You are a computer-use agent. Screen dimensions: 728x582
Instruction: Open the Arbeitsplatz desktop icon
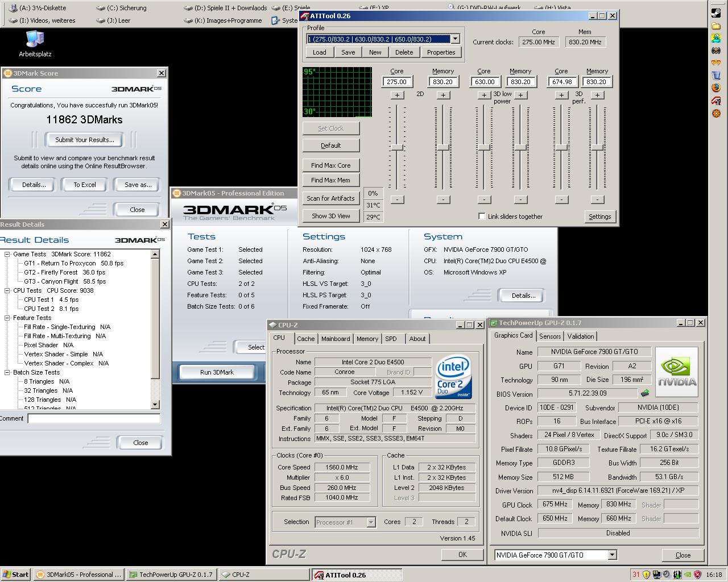pos(35,43)
